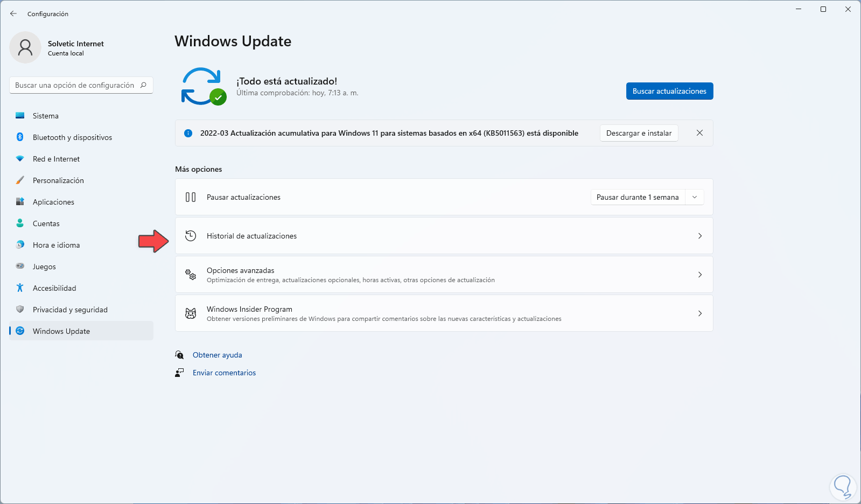Viewport: 861px width, 504px height.
Task: Focus the Buscar una opción de configuración field
Action: click(x=75, y=85)
